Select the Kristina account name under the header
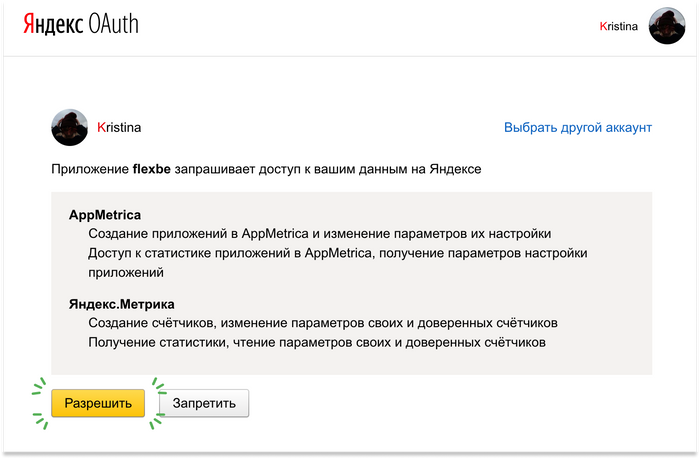This screenshot has width=700, height=459. pyautogui.click(x=119, y=127)
